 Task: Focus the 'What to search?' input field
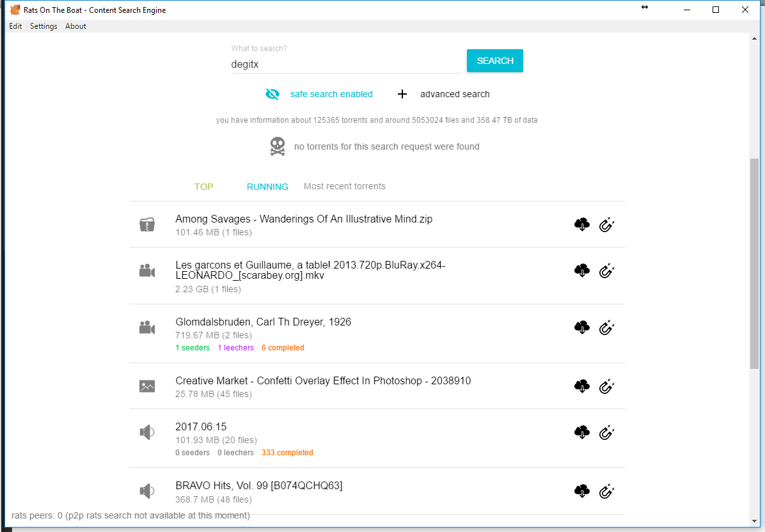click(345, 64)
